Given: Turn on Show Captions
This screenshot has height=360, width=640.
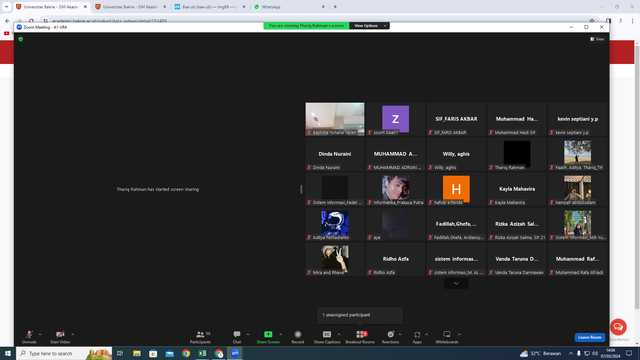Looking at the screenshot, I should tap(327, 337).
